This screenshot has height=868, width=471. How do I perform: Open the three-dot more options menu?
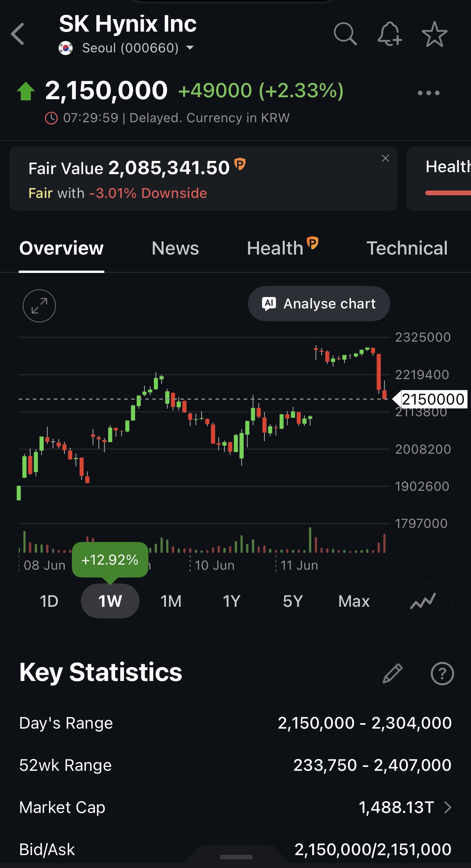tap(428, 93)
